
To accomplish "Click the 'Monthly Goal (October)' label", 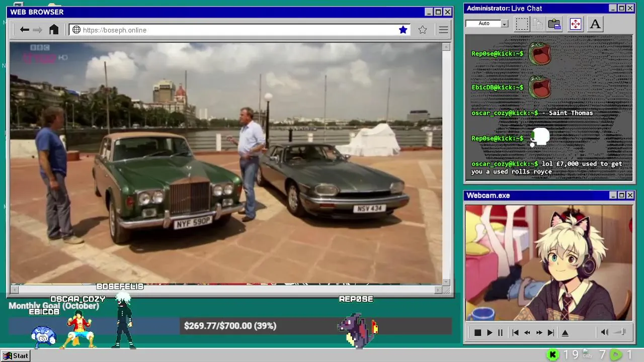I will pos(54,306).
